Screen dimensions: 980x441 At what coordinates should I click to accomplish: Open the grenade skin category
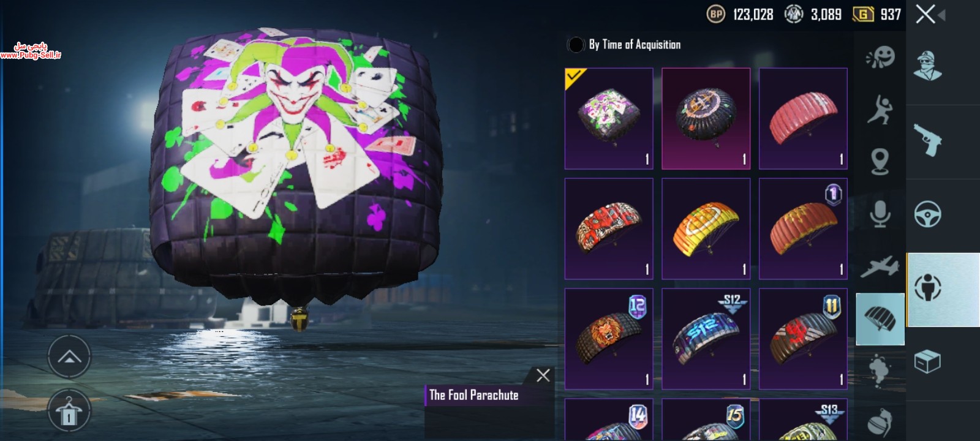pos(880,422)
